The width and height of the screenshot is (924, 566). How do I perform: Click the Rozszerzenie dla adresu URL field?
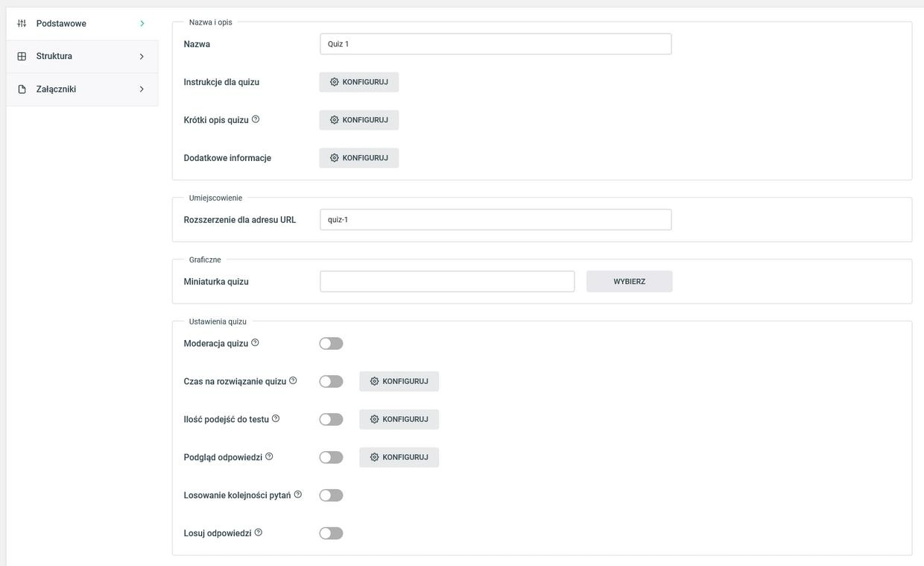pyautogui.click(x=496, y=220)
